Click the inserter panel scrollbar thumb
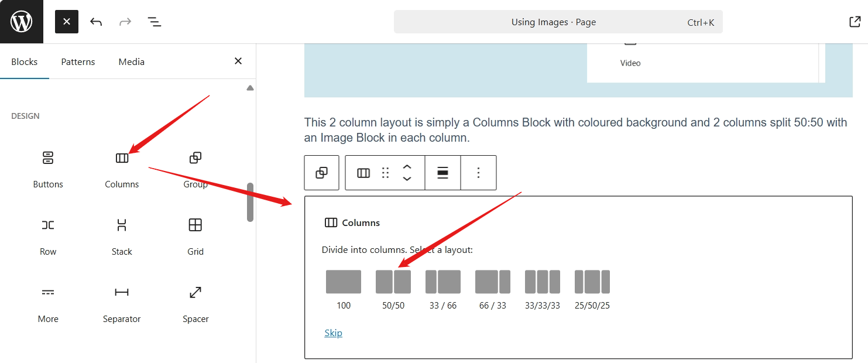868x363 pixels. (250, 202)
